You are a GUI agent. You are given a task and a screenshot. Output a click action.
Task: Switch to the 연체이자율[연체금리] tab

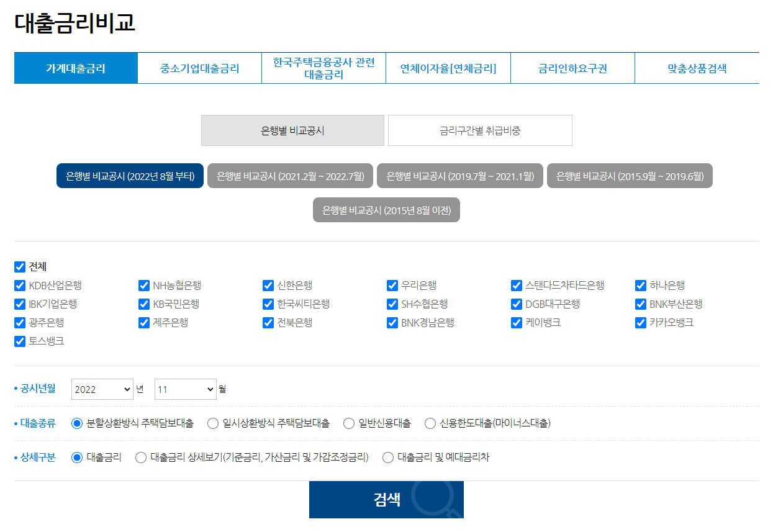(x=448, y=68)
